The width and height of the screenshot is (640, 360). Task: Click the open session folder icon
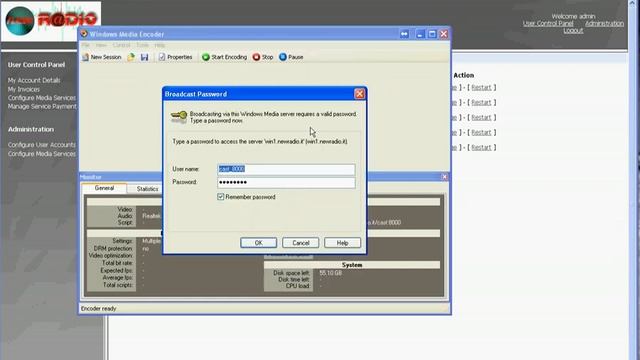point(131,57)
